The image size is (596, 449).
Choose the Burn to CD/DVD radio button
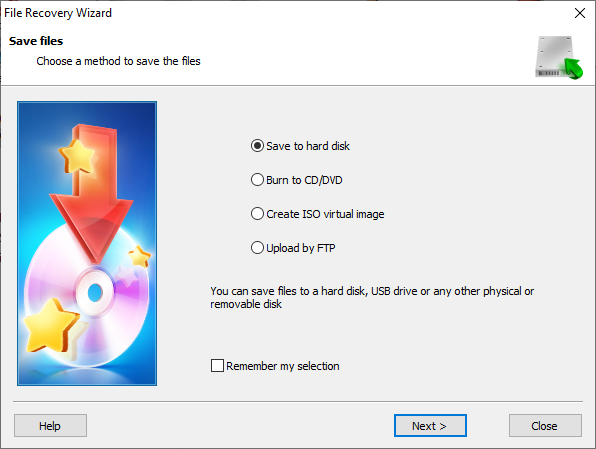pos(257,180)
